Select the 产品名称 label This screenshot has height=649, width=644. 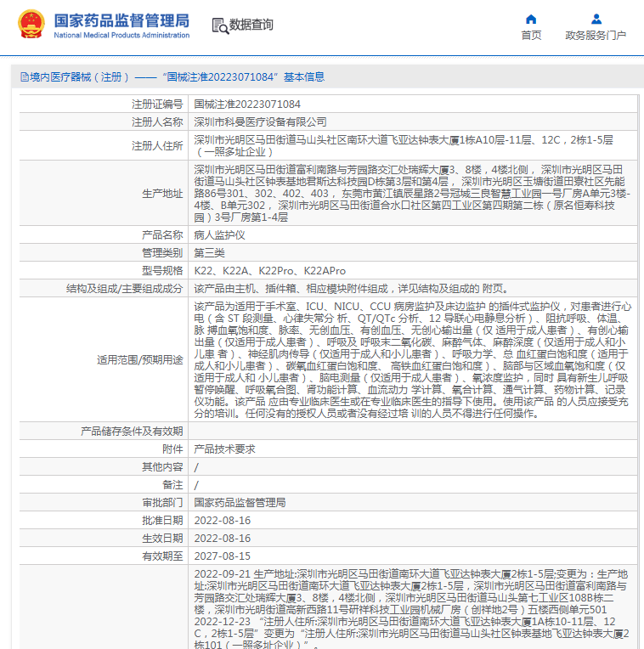(x=162, y=235)
